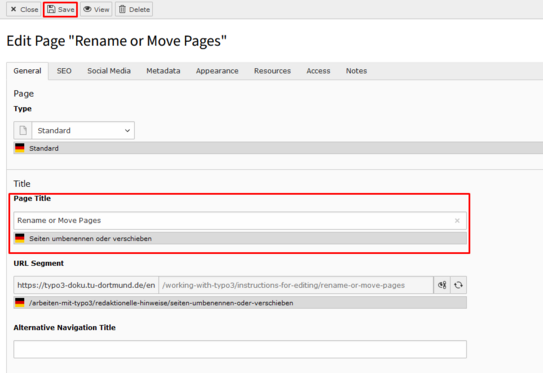The width and height of the screenshot is (543, 373).
Task: Click the Alternative Navigation Title input
Action: [x=240, y=349]
